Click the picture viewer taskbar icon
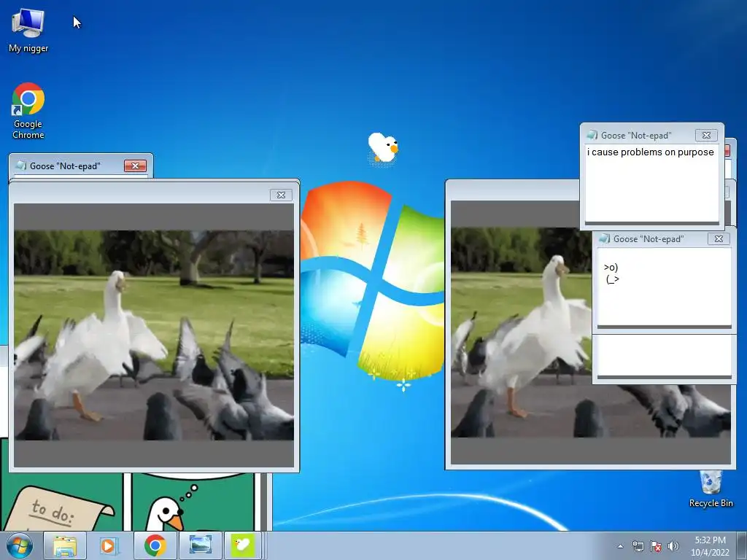The image size is (747, 560). (x=200, y=545)
